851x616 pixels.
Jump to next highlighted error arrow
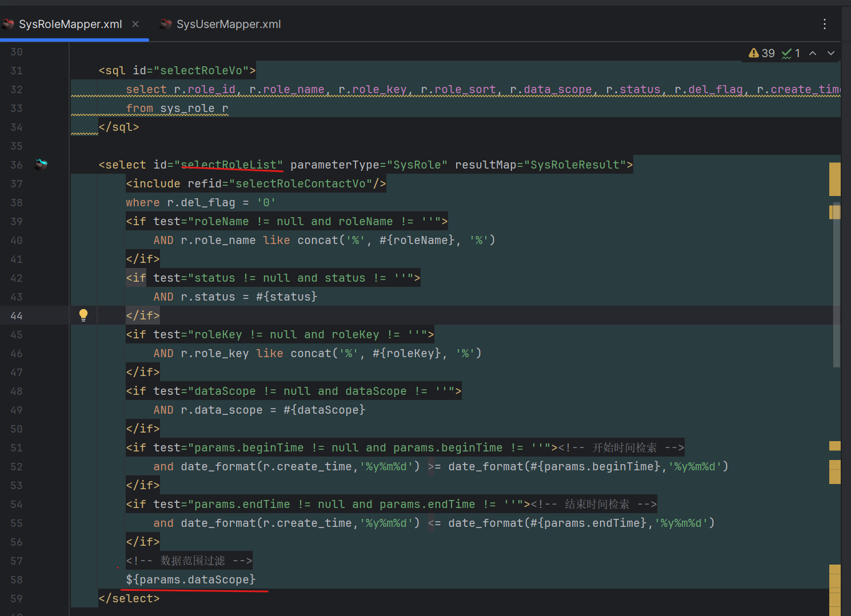point(831,53)
